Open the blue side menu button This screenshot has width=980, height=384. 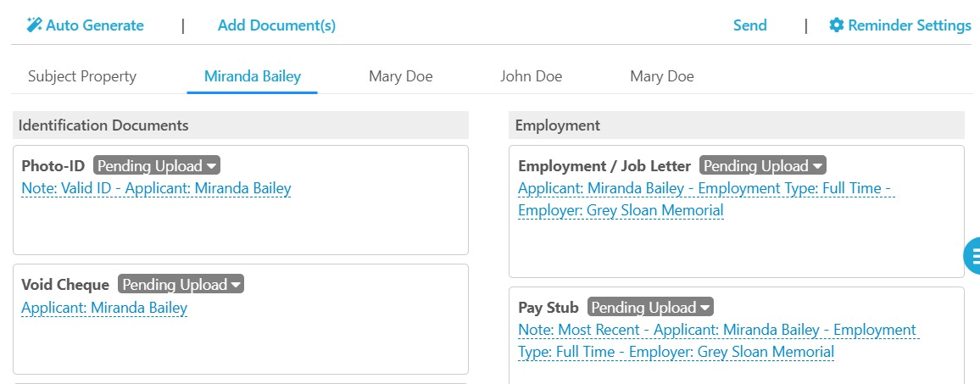[972, 256]
